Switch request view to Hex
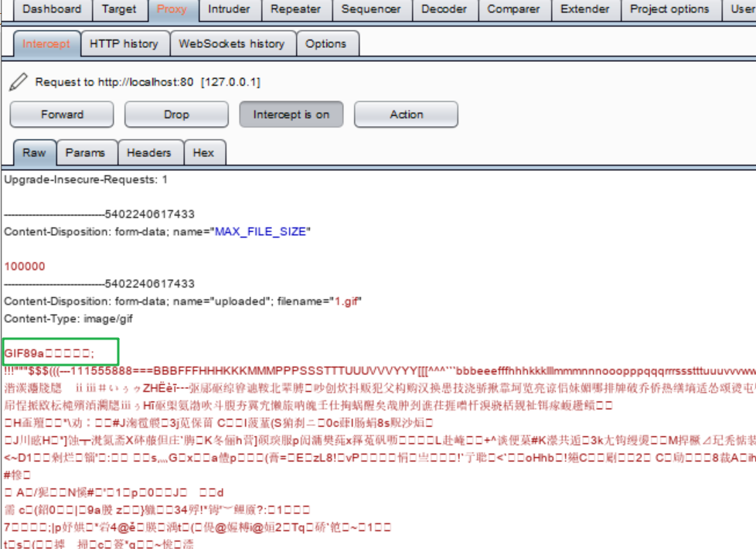The height and width of the screenshot is (549, 756). (203, 153)
